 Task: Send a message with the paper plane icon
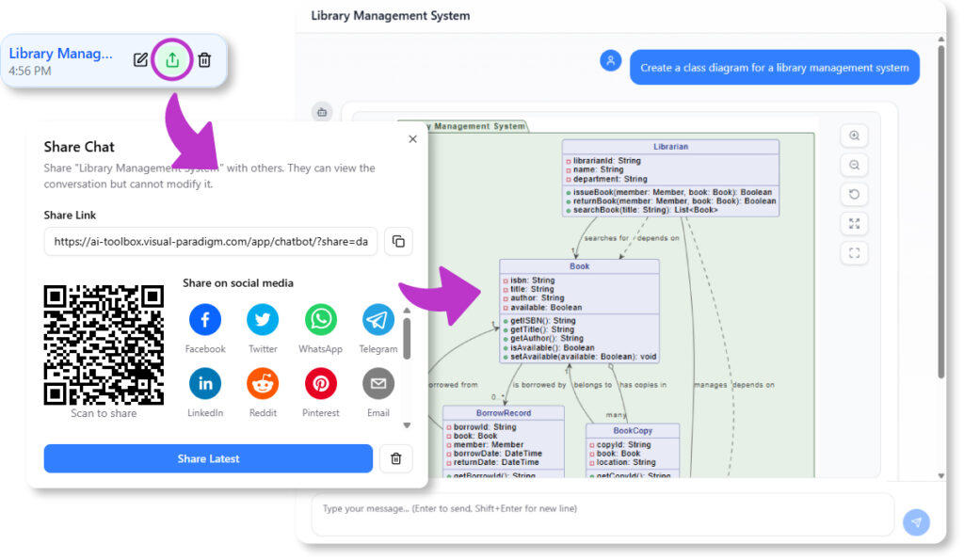tap(916, 521)
